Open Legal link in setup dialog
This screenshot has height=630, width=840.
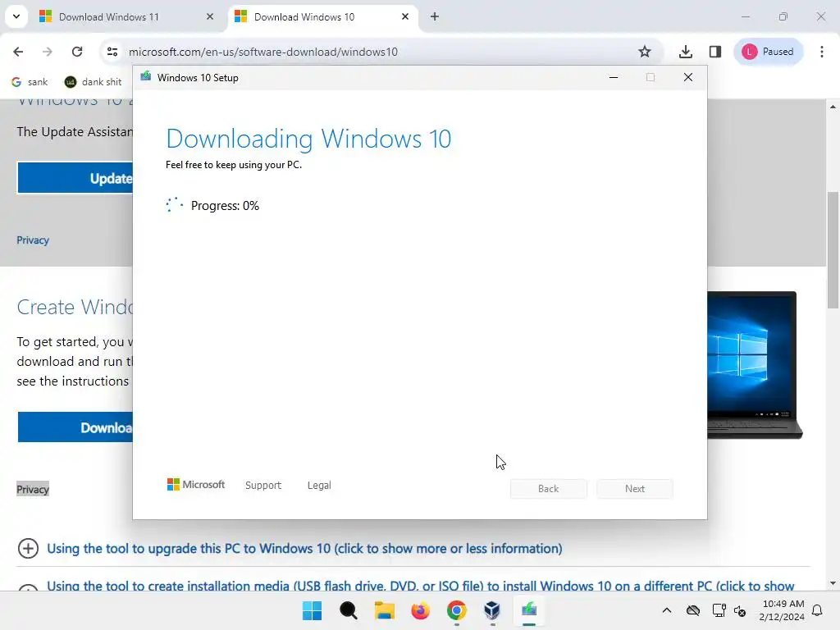pyautogui.click(x=319, y=486)
